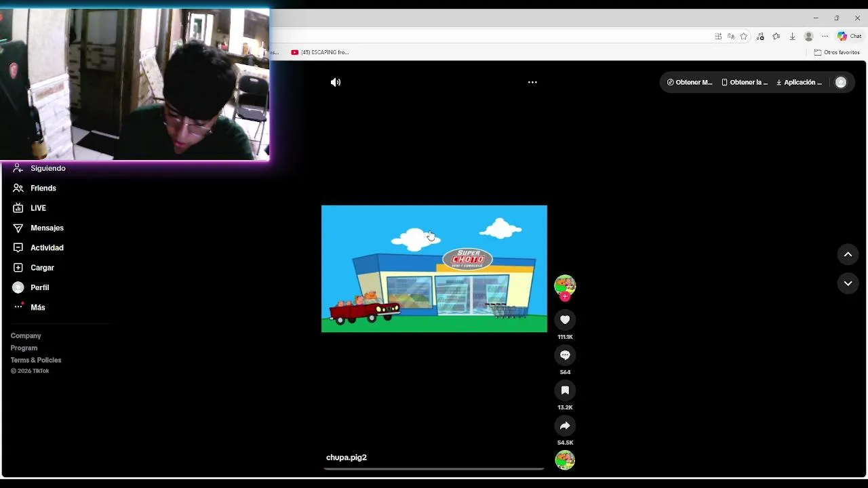This screenshot has height=488, width=868.
Task: Open Siguiendo in the sidebar
Action: [x=39, y=168]
